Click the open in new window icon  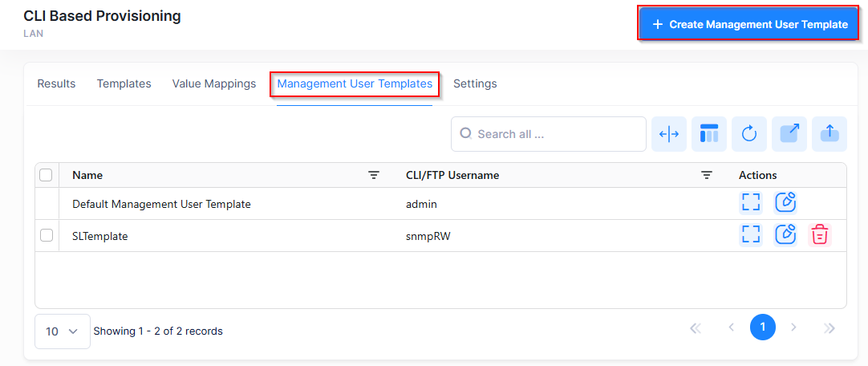[789, 134]
